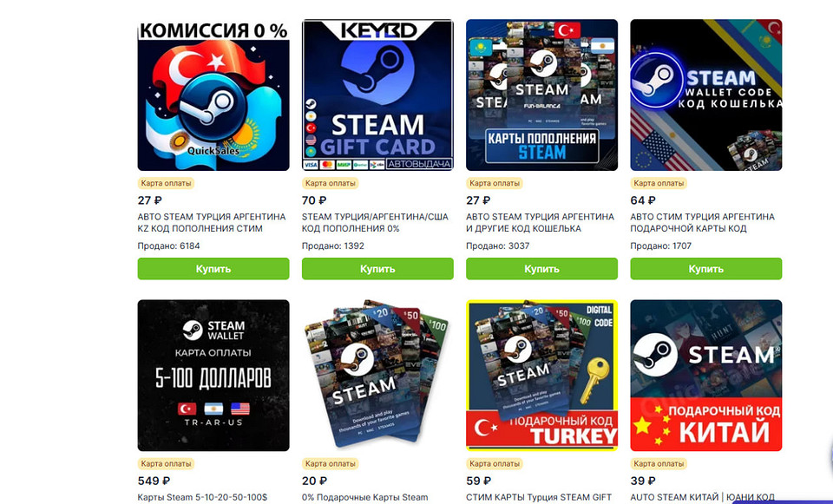Open 'АВТО STEAM ... И ДРУГИЕ КОД КОШЕЛЬКА' title
Viewport: 833px width, 504px height.
click(540, 223)
